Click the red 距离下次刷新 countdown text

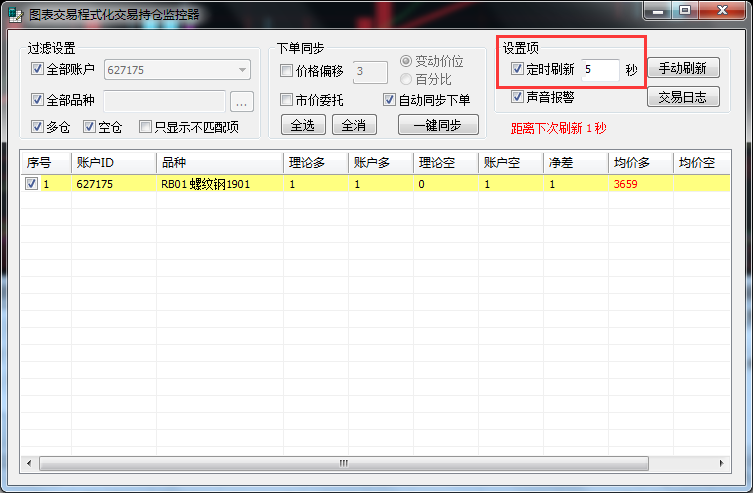point(559,128)
